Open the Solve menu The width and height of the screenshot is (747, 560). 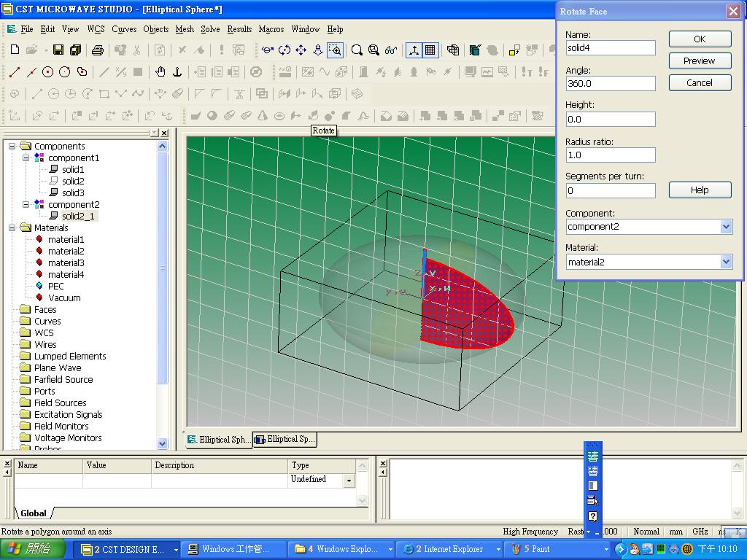[x=210, y=29]
